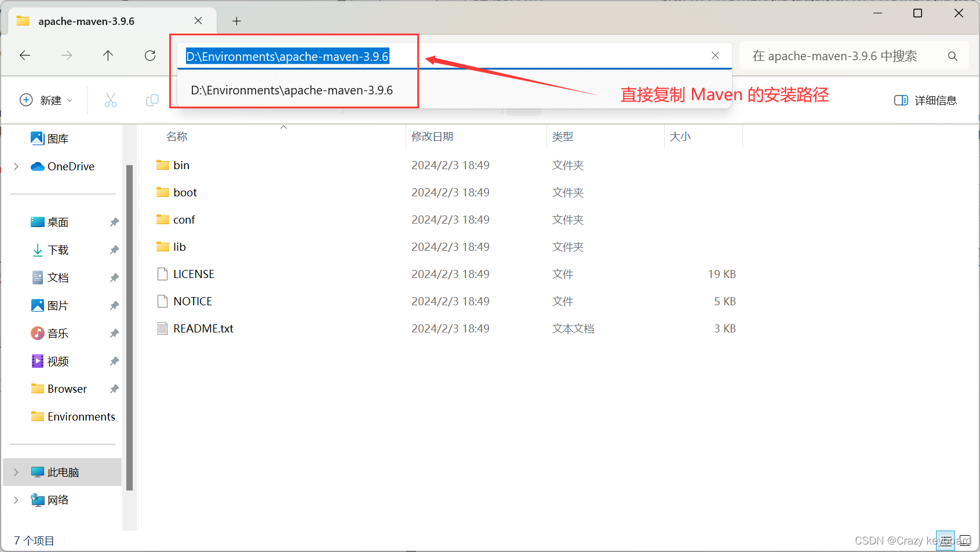Expand OneDrive in the sidebar

coord(16,166)
